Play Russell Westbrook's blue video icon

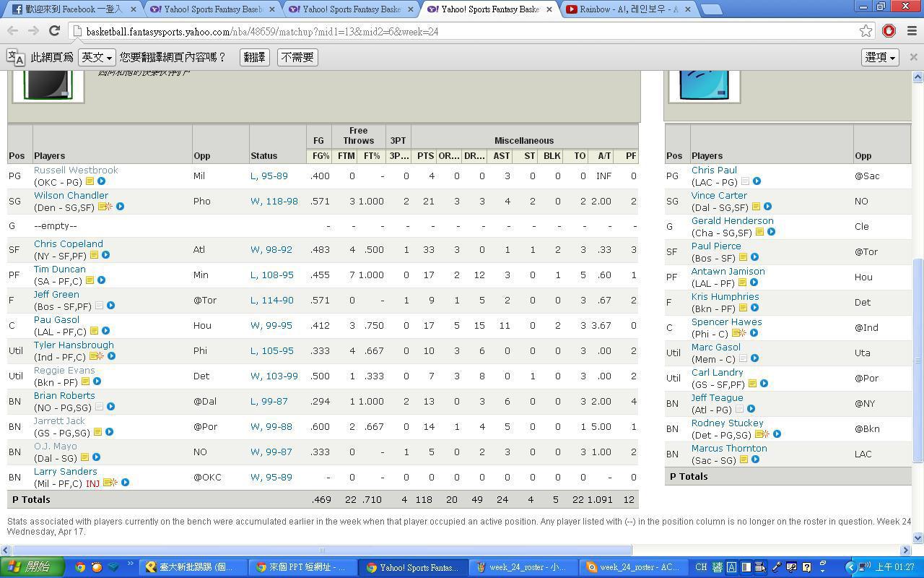click(x=101, y=181)
